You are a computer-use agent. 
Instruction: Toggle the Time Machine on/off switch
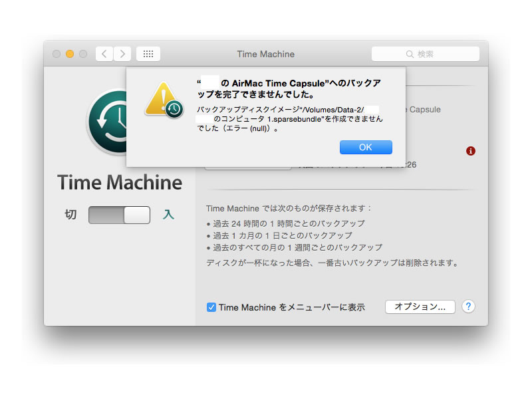coord(119,215)
